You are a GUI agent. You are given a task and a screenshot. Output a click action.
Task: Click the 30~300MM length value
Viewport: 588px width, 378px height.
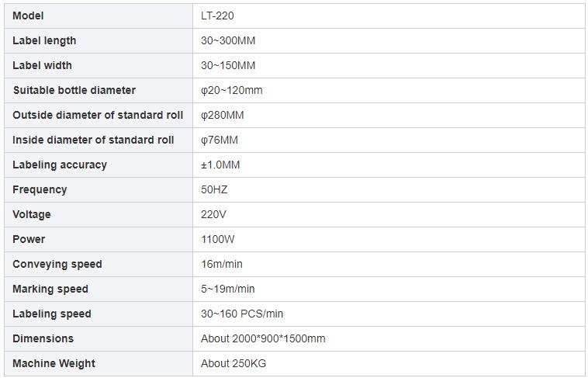(228, 40)
